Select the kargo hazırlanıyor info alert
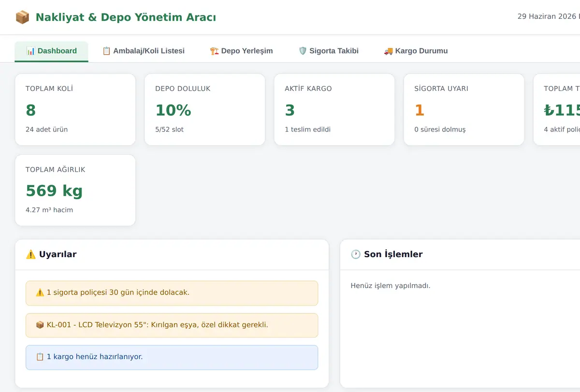 coord(172,358)
